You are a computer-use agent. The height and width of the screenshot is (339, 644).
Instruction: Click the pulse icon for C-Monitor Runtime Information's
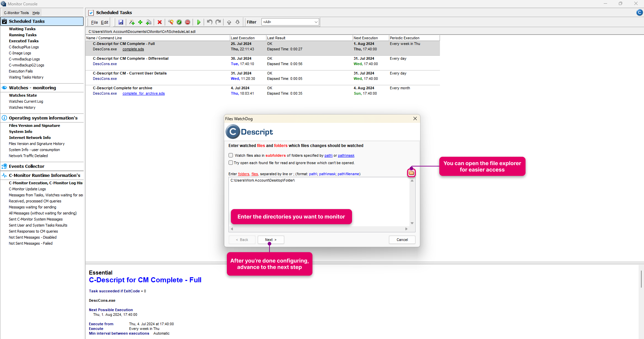click(4, 175)
